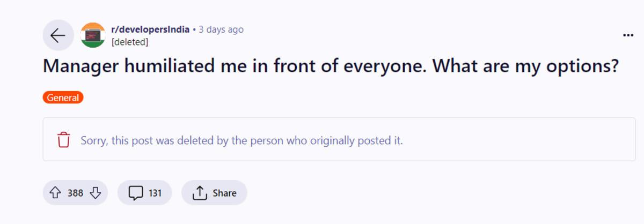This screenshot has height=224, width=644.
Task: Open the developersIndia community avatar
Action: coord(93,35)
